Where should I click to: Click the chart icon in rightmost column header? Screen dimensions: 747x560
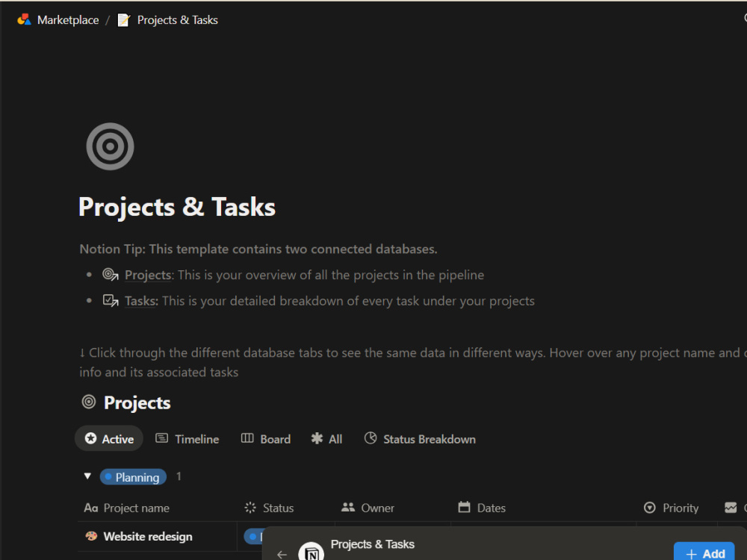point(731,508)
